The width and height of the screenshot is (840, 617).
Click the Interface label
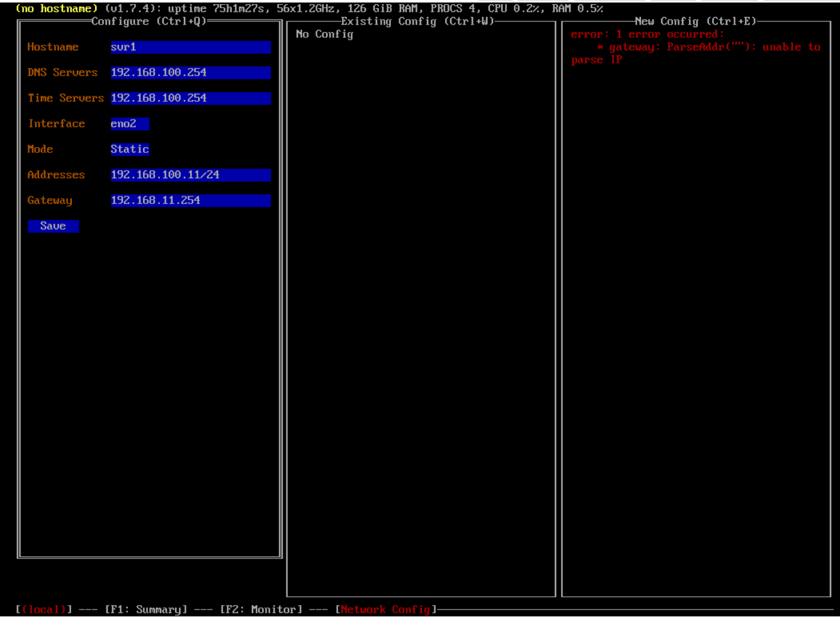point(57,124)
